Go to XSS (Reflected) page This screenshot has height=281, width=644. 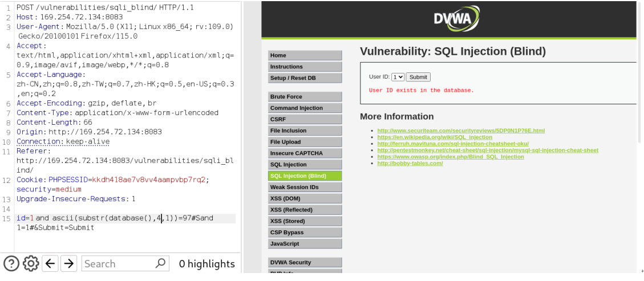(305, 210)
